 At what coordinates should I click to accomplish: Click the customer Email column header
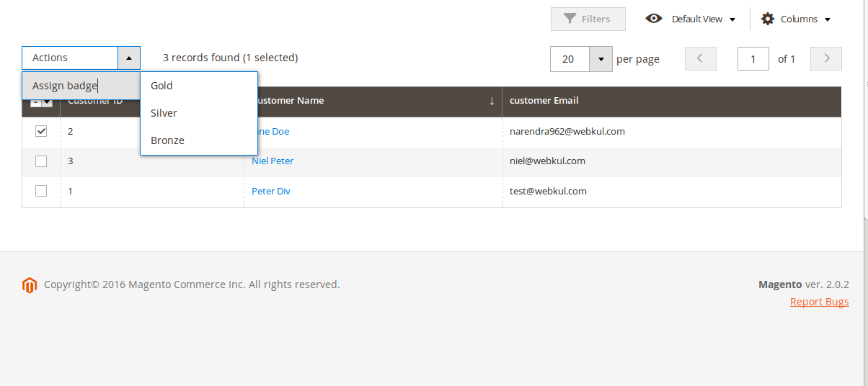point(544,101)
